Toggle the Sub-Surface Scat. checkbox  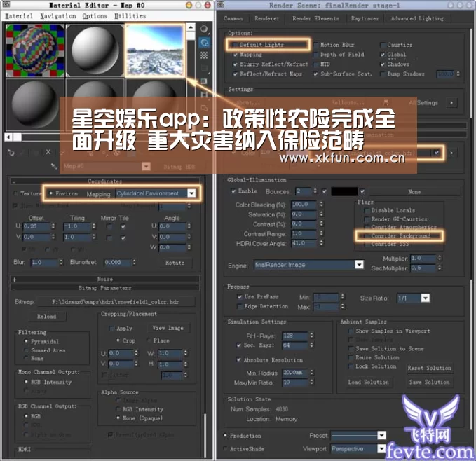click(315, 74)
